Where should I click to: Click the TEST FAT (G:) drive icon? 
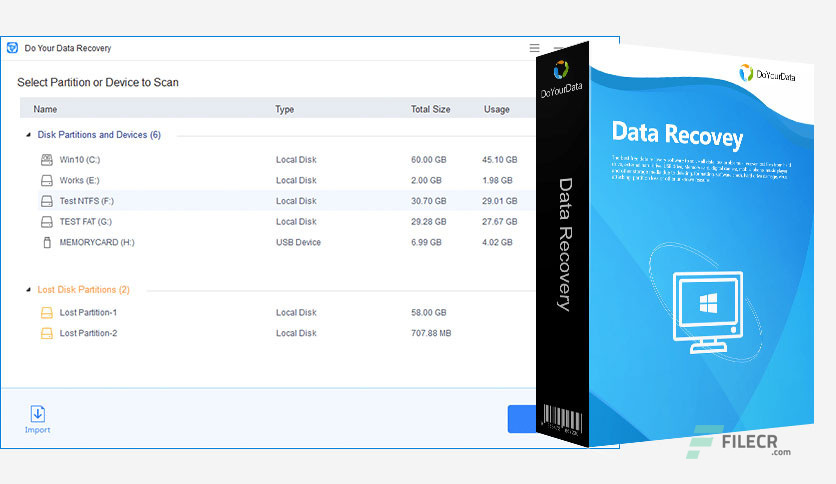click(47, 221)
